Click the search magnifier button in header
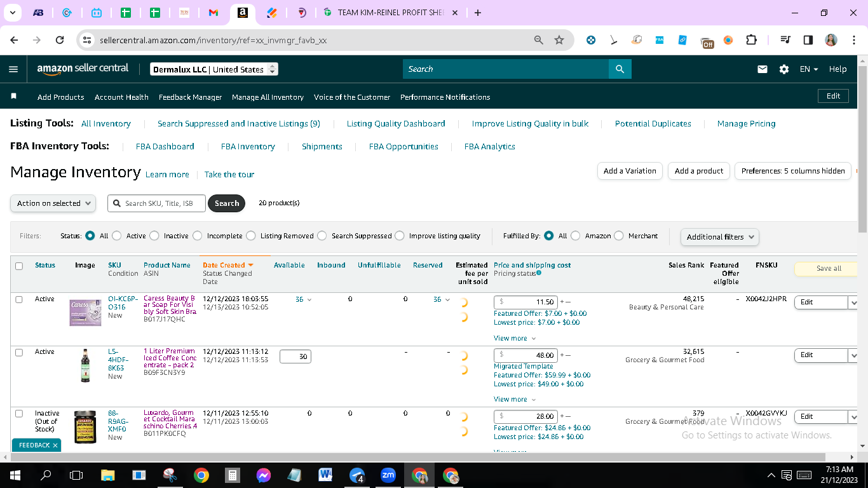Screen dimensions: 868x488 (x=620, y=69)
